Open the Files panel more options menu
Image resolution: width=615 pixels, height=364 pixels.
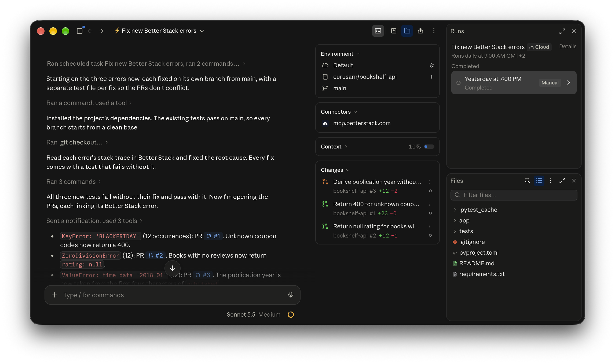point(551,181)
